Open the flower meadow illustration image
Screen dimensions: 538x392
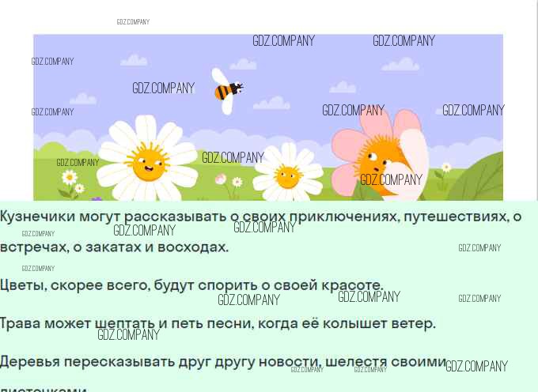[x=267, y=117]
